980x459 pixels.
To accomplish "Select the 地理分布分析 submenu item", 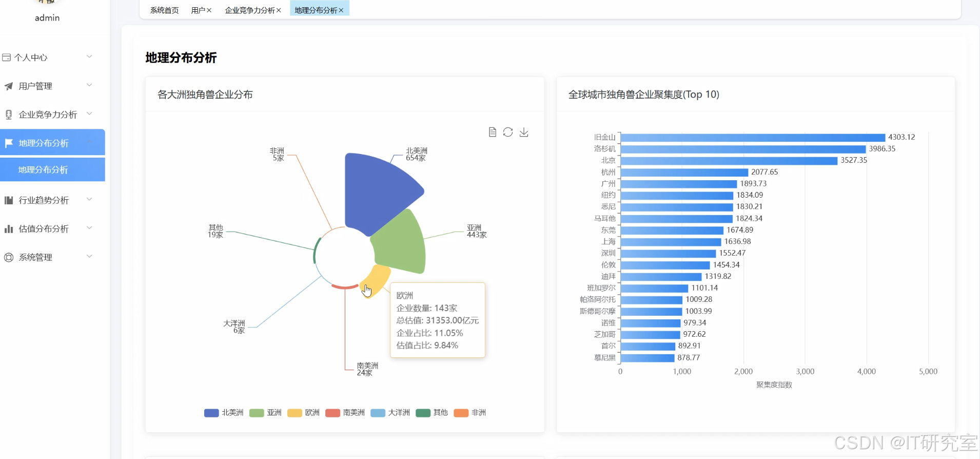I will (x=52, y=169).
